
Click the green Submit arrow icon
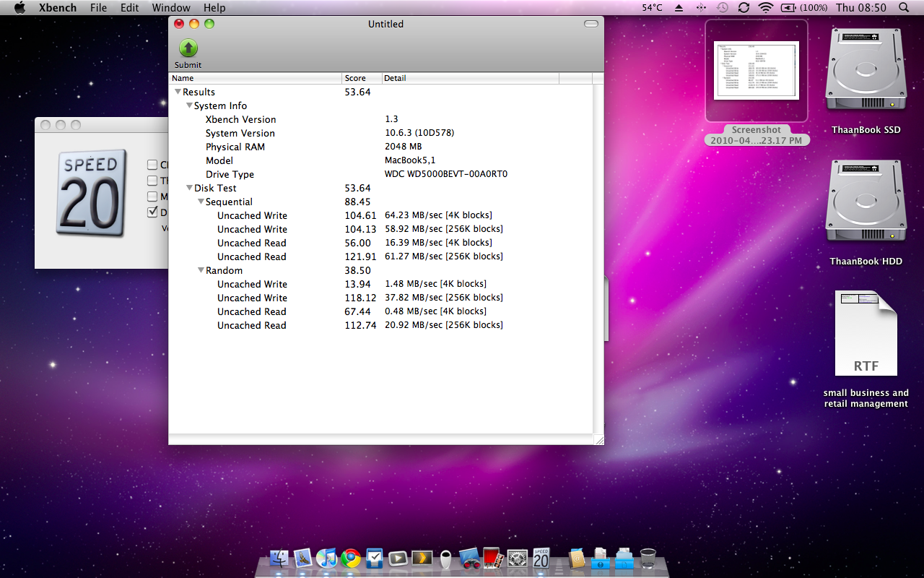coord(188,48)
